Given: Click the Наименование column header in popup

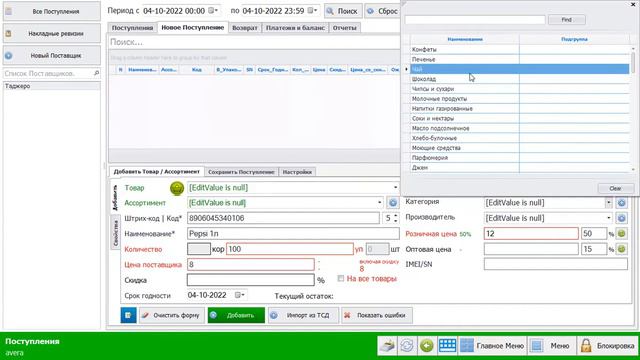Looking at the screenshot, I should [x=465, y=39].
